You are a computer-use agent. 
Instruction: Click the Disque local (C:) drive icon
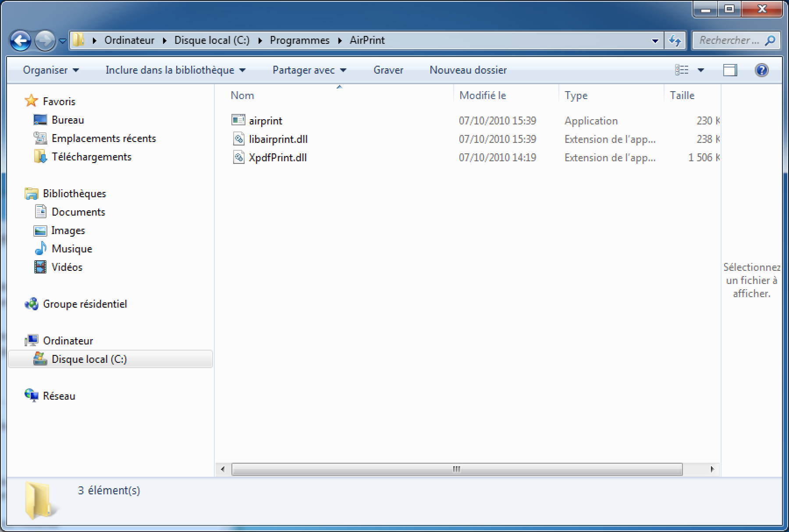(x=40, y=358)
